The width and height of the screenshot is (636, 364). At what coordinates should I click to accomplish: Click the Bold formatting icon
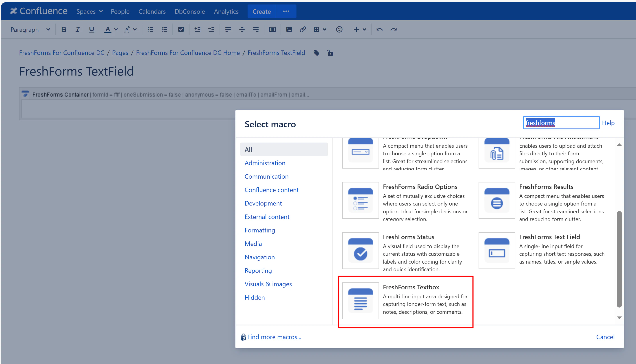point(63,30)
